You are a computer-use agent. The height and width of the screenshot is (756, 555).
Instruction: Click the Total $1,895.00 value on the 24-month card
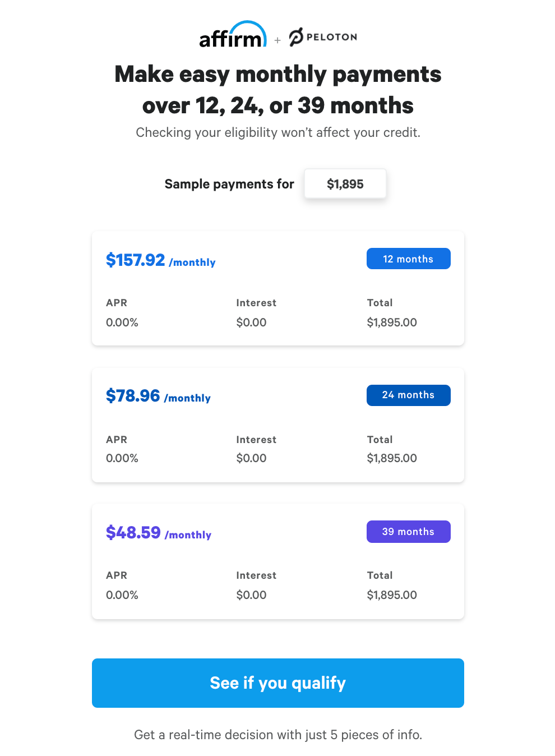(x=392, y=458)
